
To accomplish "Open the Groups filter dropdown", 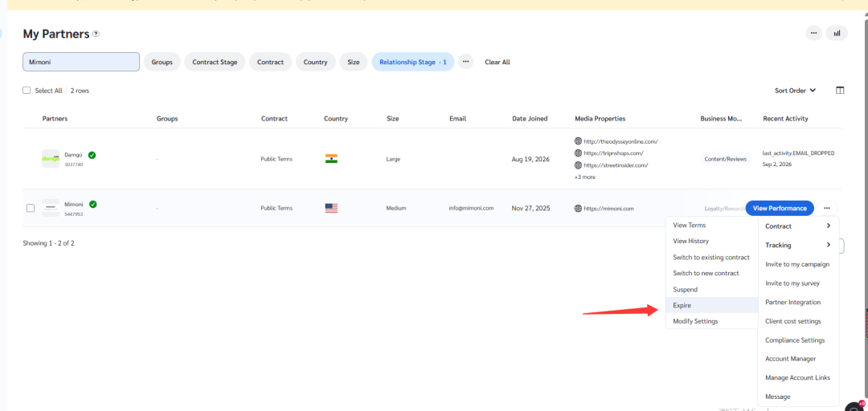I will point(162,62).
